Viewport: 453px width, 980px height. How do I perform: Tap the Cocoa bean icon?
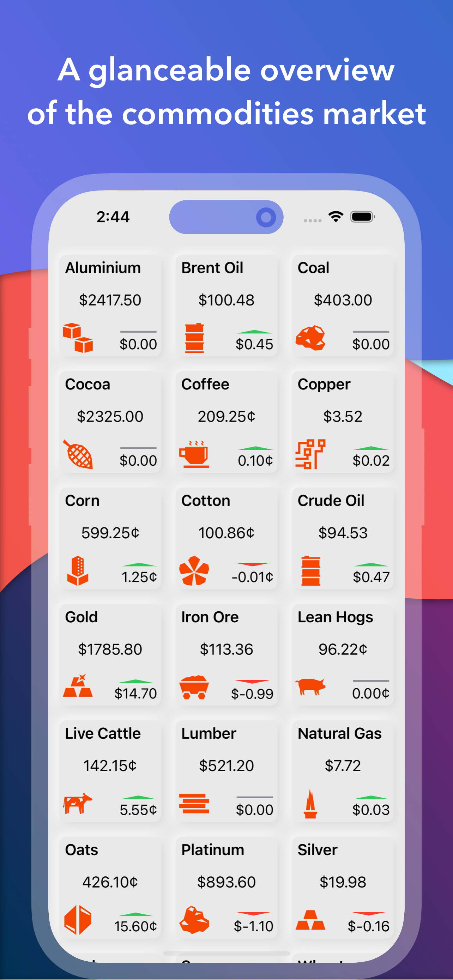(78, 454)
